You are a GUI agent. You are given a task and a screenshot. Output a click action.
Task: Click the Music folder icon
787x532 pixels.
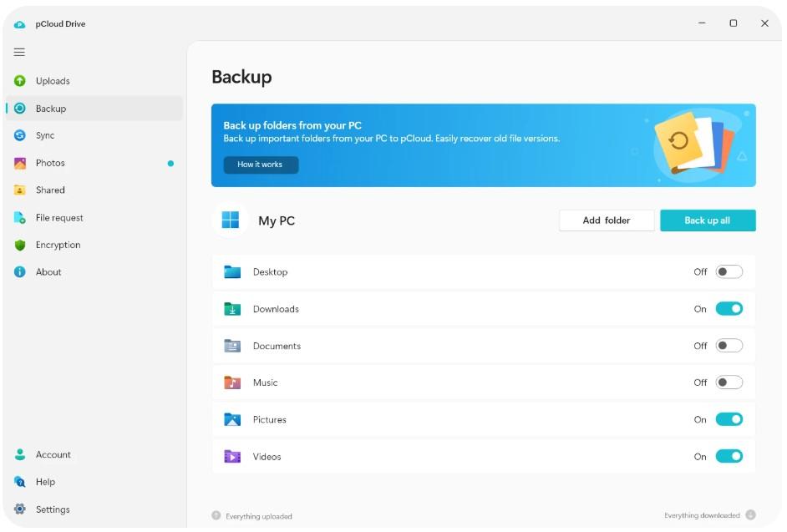coord(232,383)
